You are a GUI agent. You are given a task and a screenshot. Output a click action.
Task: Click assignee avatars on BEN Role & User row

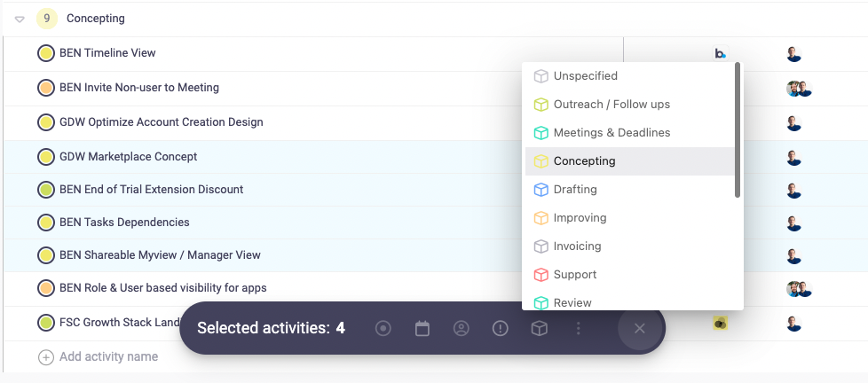click(x=799, y=289)
